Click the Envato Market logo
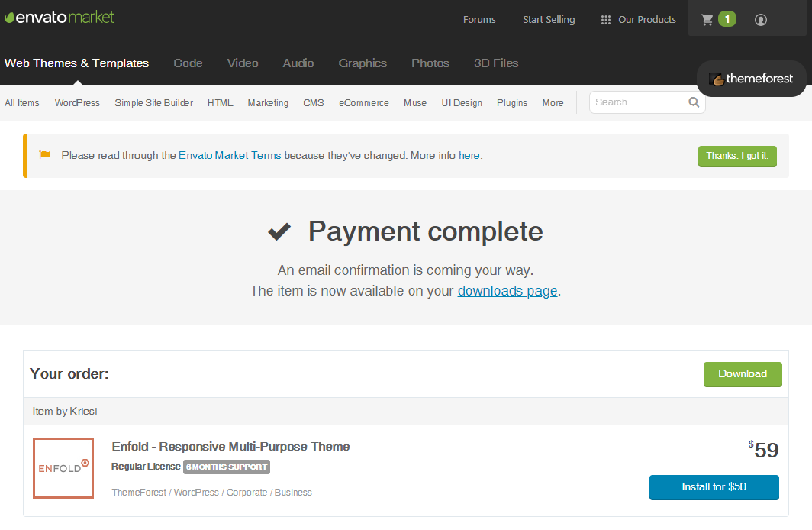Screen dimensions: 812x530 pos(60,17)
